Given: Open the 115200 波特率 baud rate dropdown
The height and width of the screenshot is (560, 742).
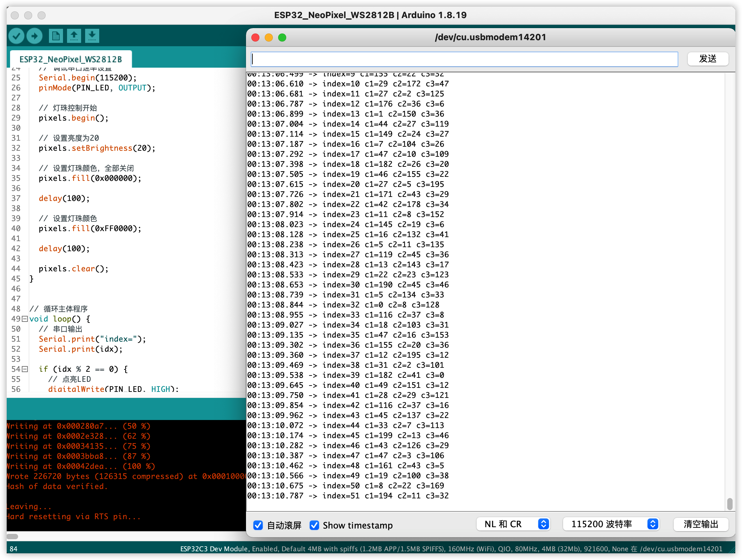Looking at the screenshot, I should [611, 524].
